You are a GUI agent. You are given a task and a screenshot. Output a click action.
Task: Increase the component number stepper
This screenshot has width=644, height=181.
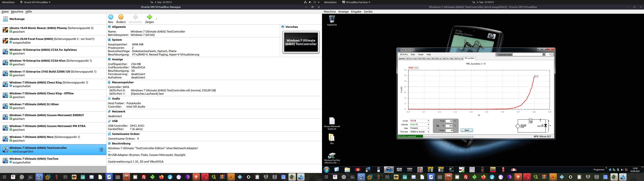tap(552, 54)
